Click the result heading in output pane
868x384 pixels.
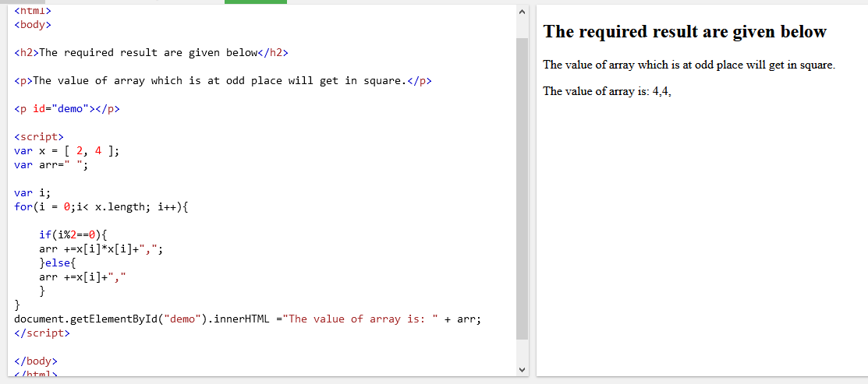(685, 32)
